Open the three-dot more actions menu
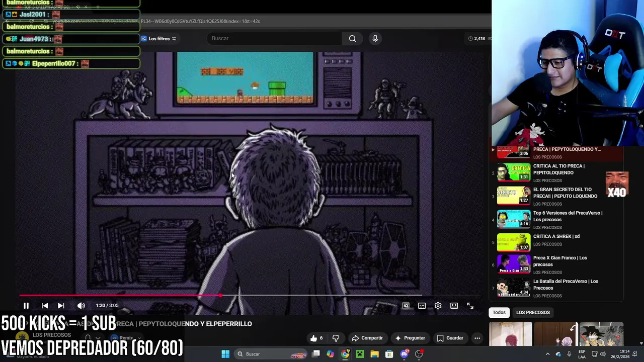The image size is (644, 362). point(477,338)
